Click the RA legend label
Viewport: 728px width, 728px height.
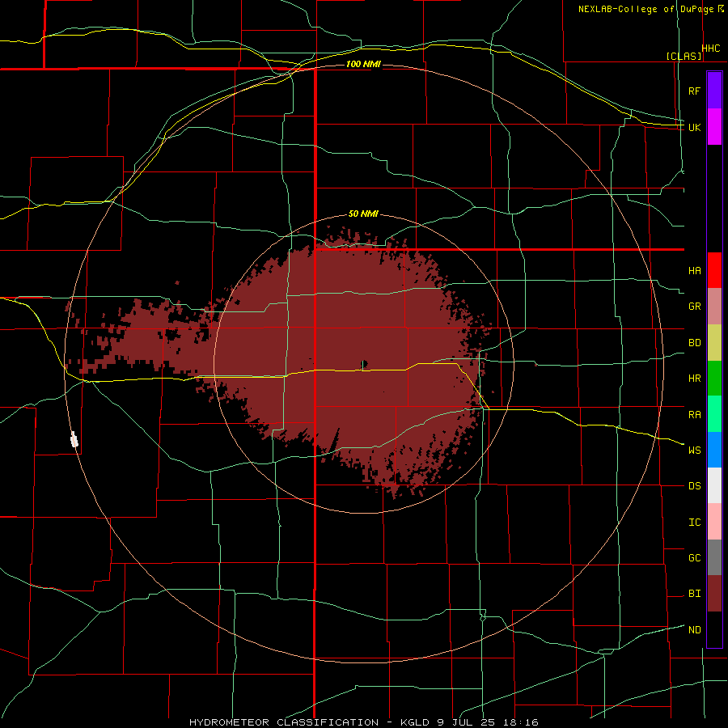pyautogui.click(x=694, y=414)
